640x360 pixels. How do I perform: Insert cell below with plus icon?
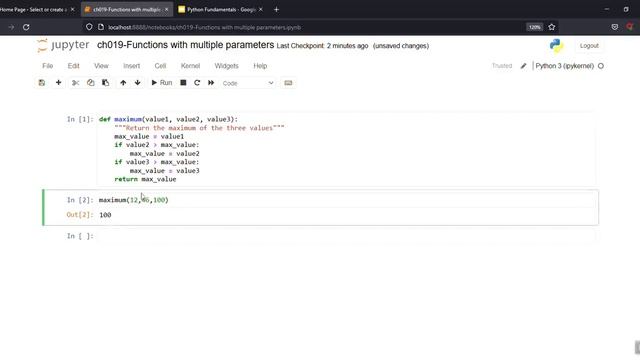coord(58,83)
